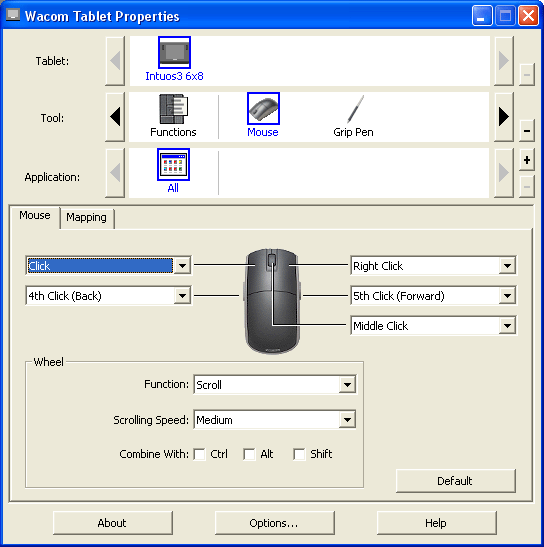544x547 pixels.
Task: Click the mouse illustration image
Action: click(272, 301)
